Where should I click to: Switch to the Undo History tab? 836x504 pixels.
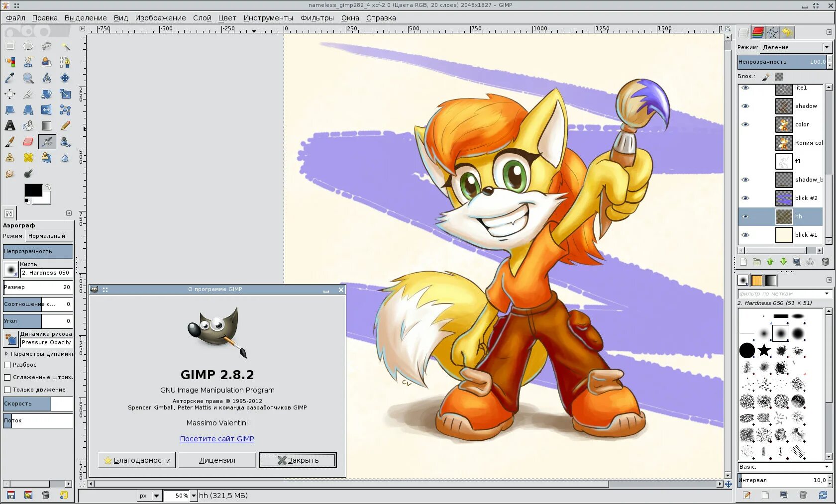(x=787, y=33)
